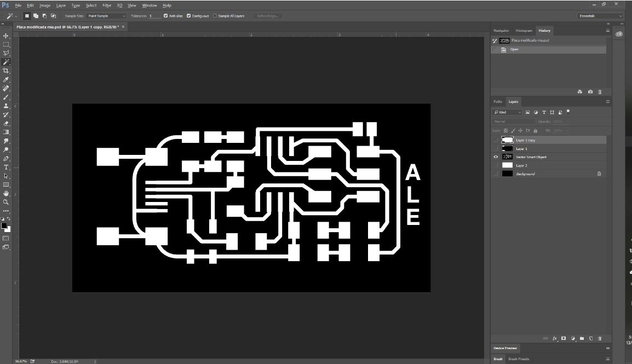
Task: Click Add to Selection mode icon
Action: [36, 16]
